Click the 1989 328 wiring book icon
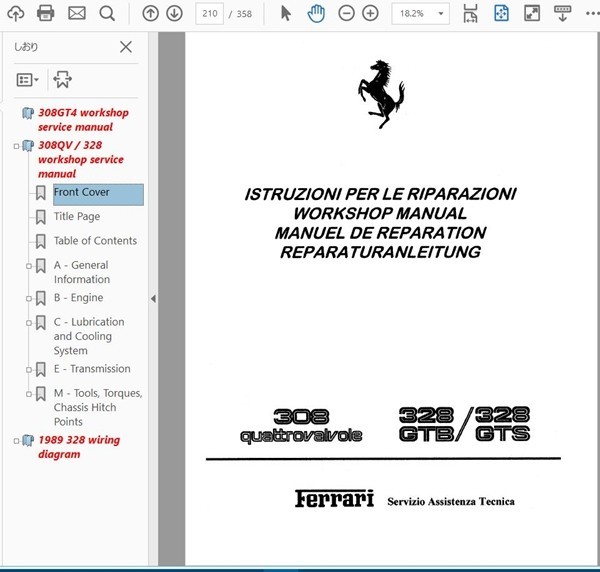 click(28, 440)
